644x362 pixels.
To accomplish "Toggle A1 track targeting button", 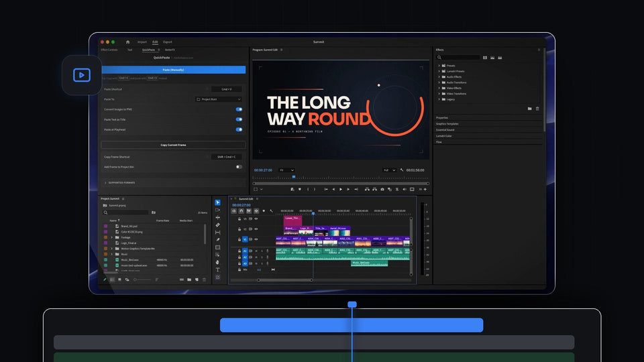I will [x=245, y=251].
